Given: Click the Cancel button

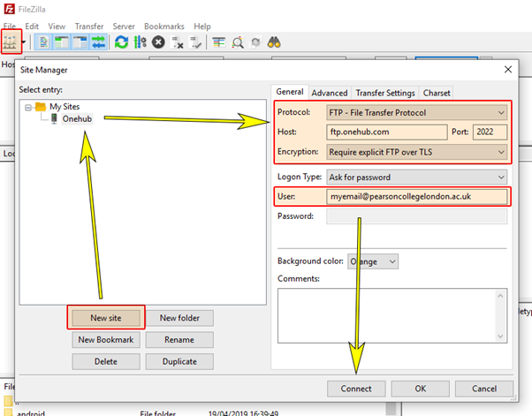Looking at the screenshot, I should pyautogui.click(x=484, y=389).
